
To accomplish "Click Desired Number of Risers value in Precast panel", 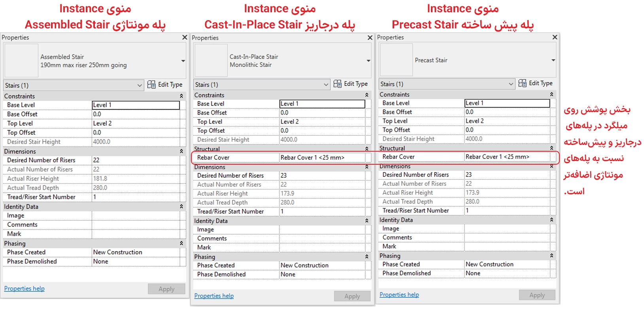I will 506,175.
